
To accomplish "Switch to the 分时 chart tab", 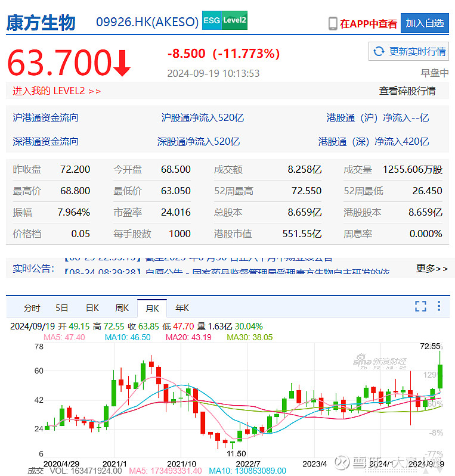I will tap(32, 308).
